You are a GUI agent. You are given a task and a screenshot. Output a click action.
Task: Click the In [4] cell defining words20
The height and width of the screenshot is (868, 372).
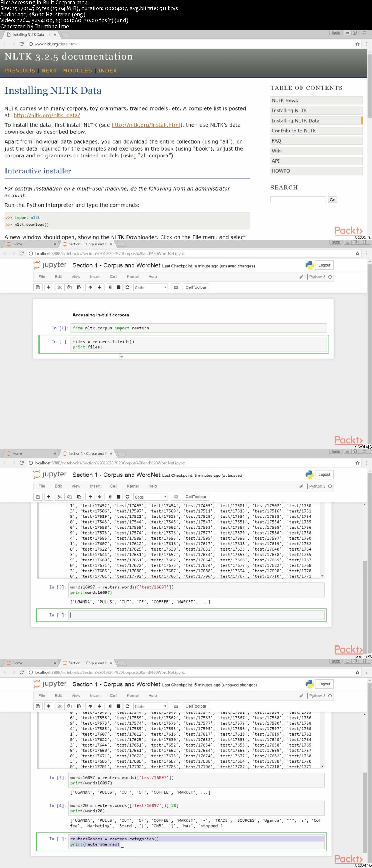(x=196, y=808)
